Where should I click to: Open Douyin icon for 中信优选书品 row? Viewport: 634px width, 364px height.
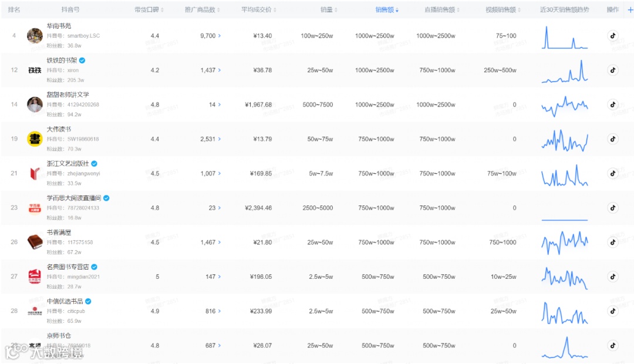(x=612, y=311)
